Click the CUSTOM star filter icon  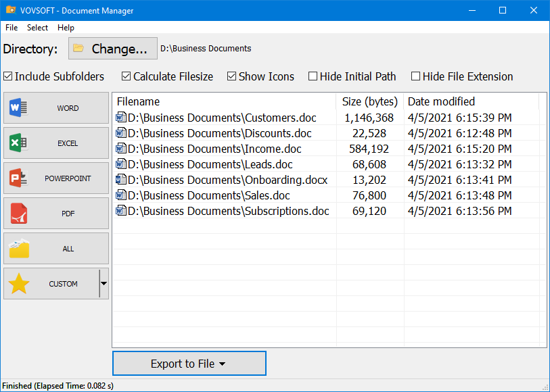pos(17,283)
